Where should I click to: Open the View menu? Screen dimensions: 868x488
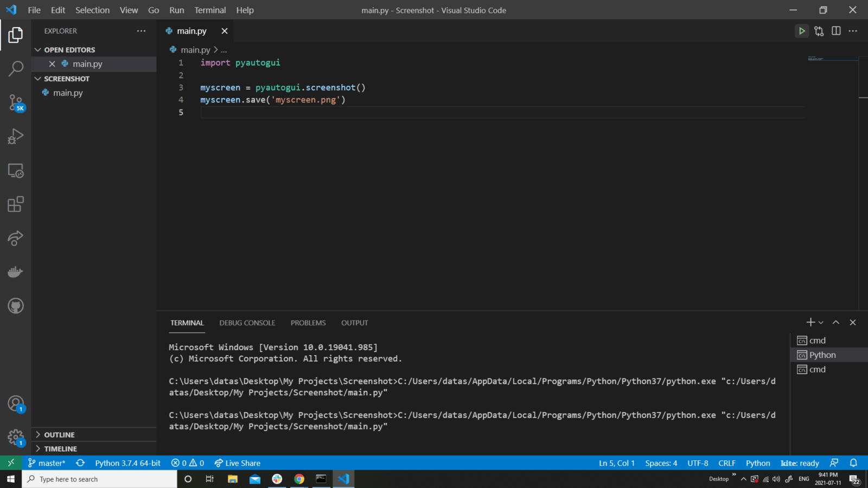[129, 10]
